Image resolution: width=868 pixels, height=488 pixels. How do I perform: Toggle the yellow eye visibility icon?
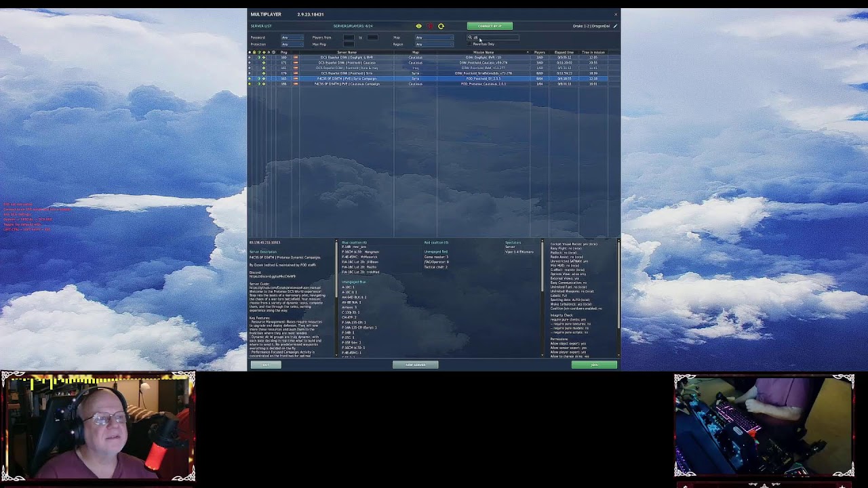point(418,26)
